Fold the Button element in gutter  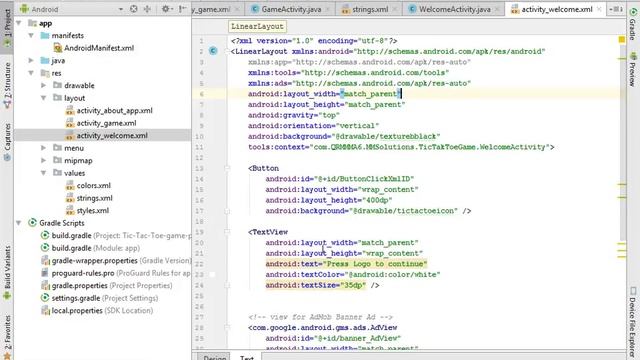click(x=227, y=168)
